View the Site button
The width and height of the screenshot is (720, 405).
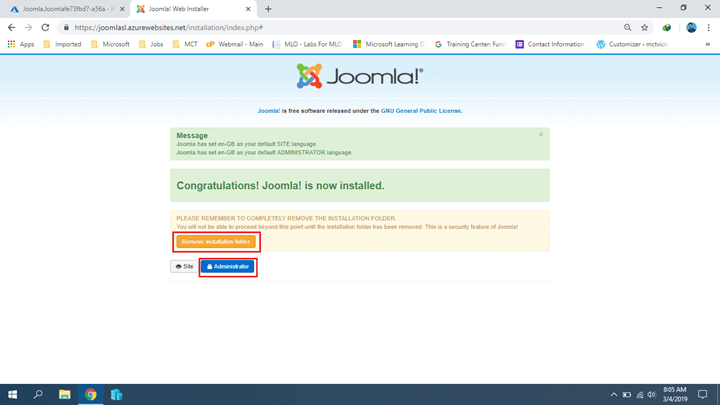point(184,266)
